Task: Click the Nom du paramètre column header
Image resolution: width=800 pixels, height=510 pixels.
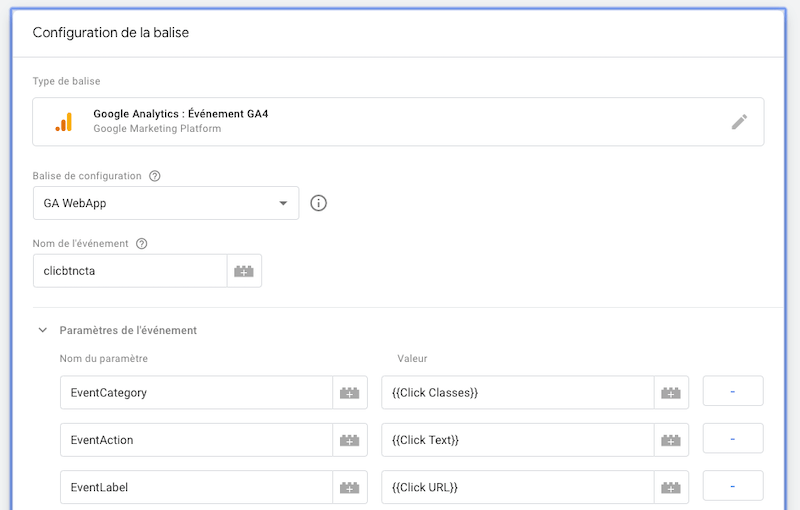Action: [104, 359]
